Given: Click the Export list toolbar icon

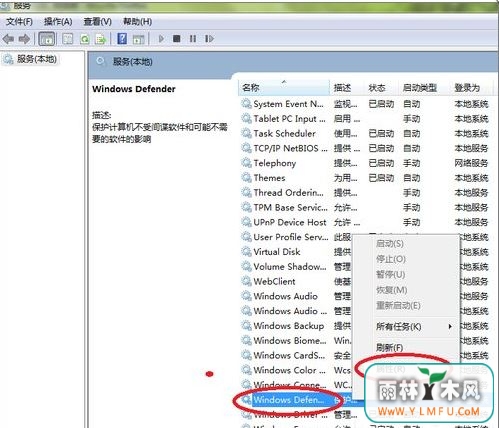Looking at the screenshot, I should tap(100, 39).
